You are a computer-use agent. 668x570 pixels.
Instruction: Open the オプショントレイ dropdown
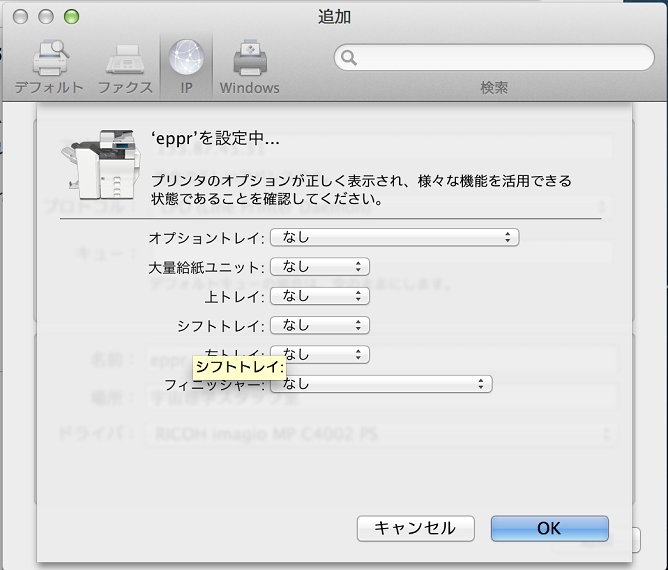tap(394, 237)
